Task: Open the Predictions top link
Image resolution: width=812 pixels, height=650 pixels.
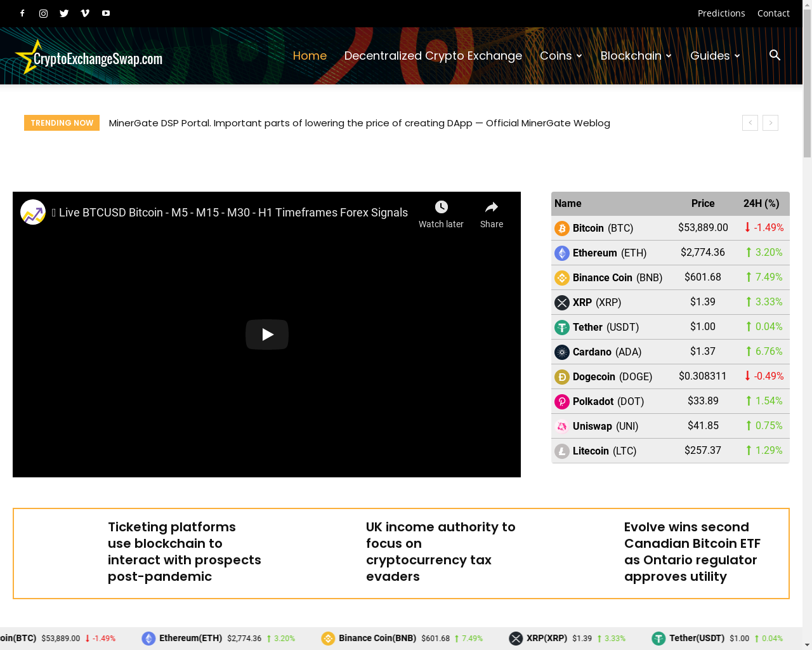Action: pos(721,13)
